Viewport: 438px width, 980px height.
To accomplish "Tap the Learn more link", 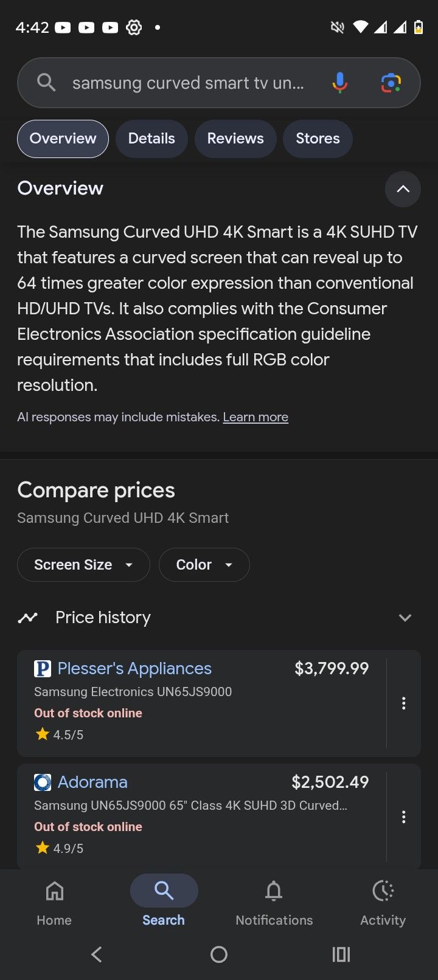I will click(255, 417).
